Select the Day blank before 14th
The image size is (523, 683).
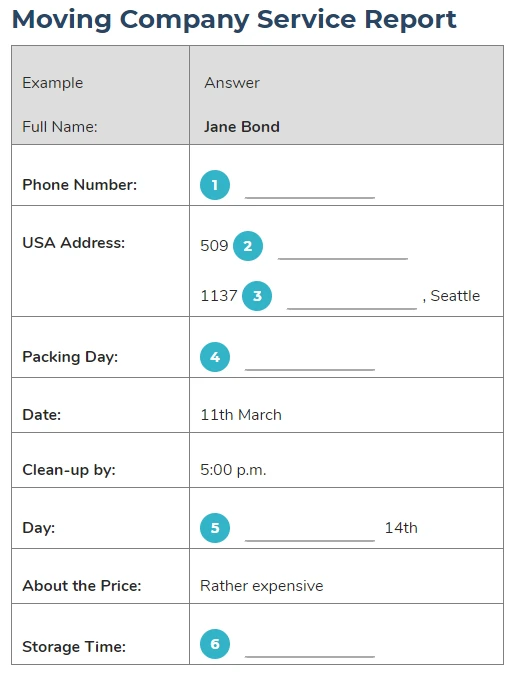click(x=310, y=534)
